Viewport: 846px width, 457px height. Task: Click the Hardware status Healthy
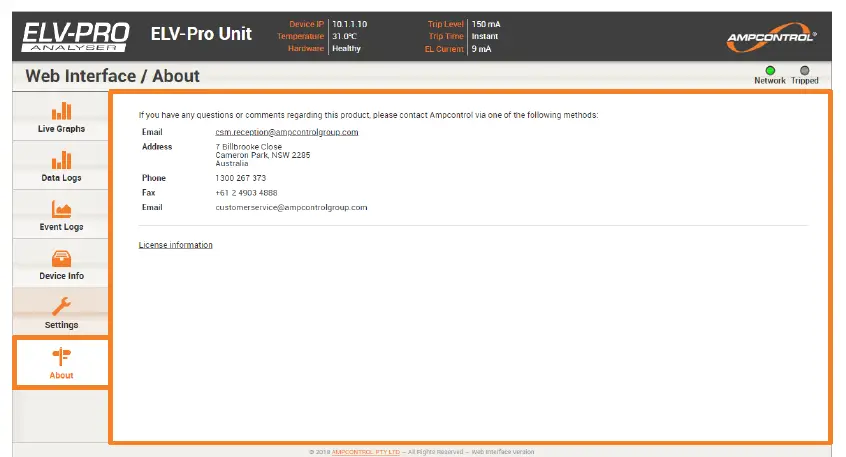(x=346, y=49)
